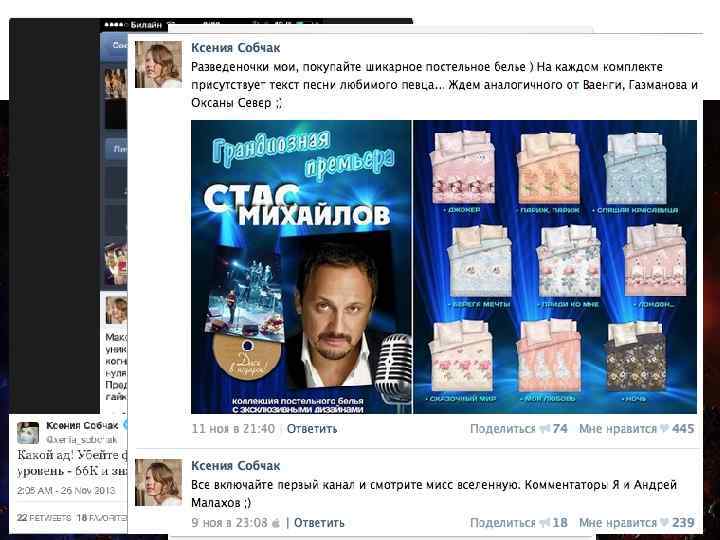The width and height of the screenshot is (720, 540).
Task: Click Мне нравится on the bedding post
Action: 618,429
